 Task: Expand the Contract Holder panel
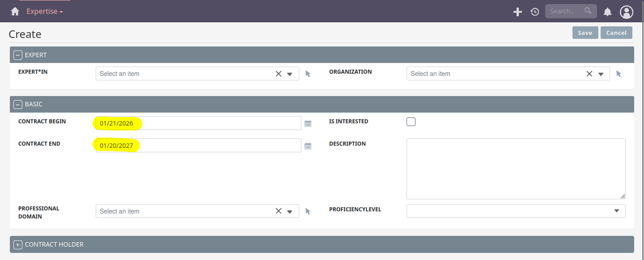pos(18,244)
